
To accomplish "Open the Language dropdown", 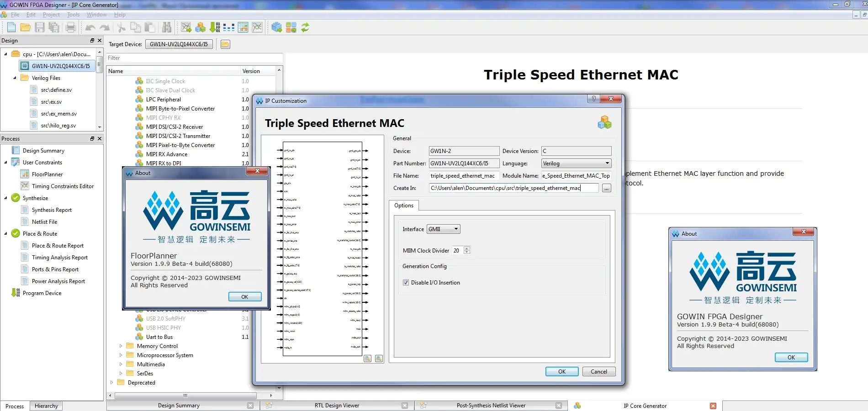I will point(577,163).
